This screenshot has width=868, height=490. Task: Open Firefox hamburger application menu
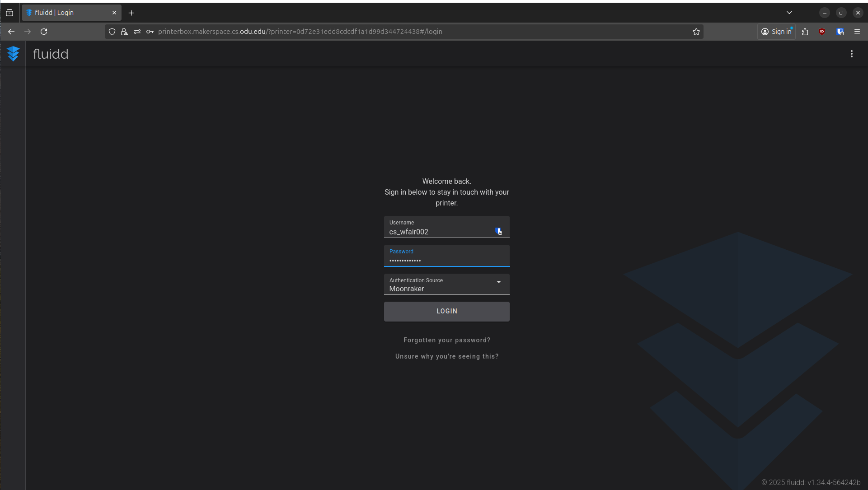857,32
